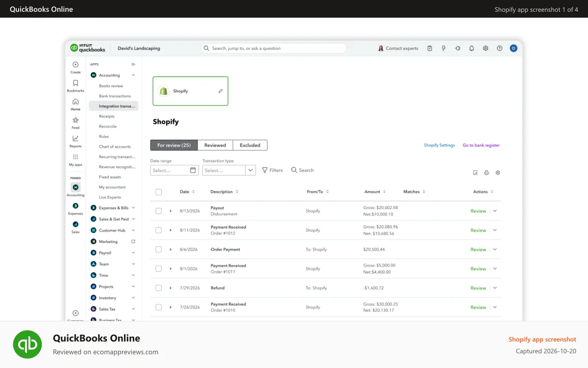
Task: Open action dropdown on Order Payment row
Action: click(495, 249)
